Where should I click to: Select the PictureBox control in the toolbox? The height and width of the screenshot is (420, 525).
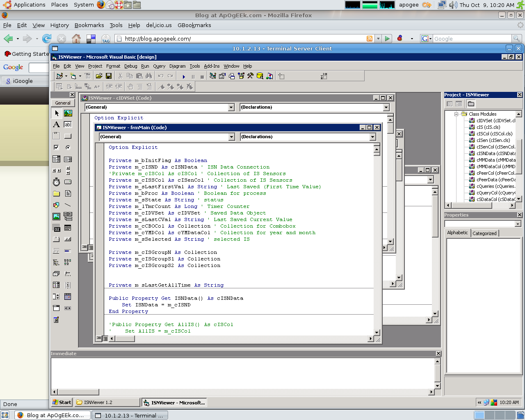(68, 113)
